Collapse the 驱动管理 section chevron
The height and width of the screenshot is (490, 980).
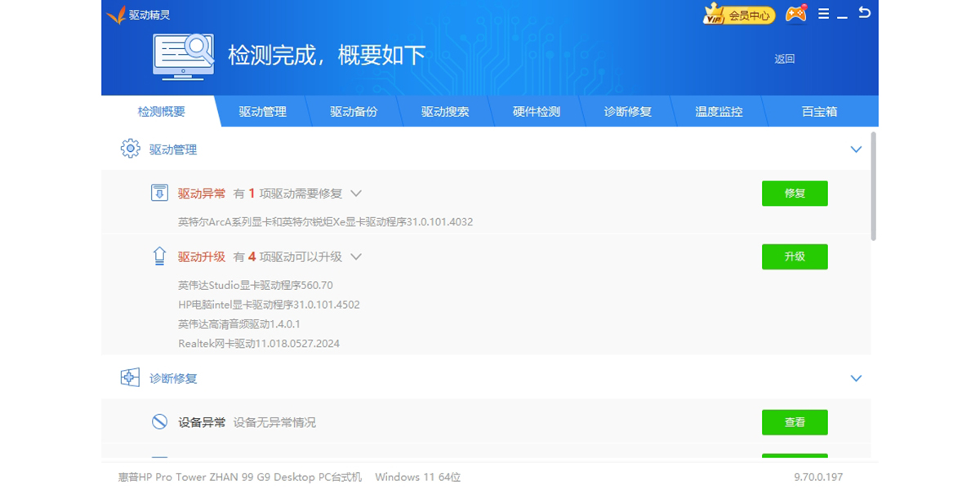click(856, 149)
